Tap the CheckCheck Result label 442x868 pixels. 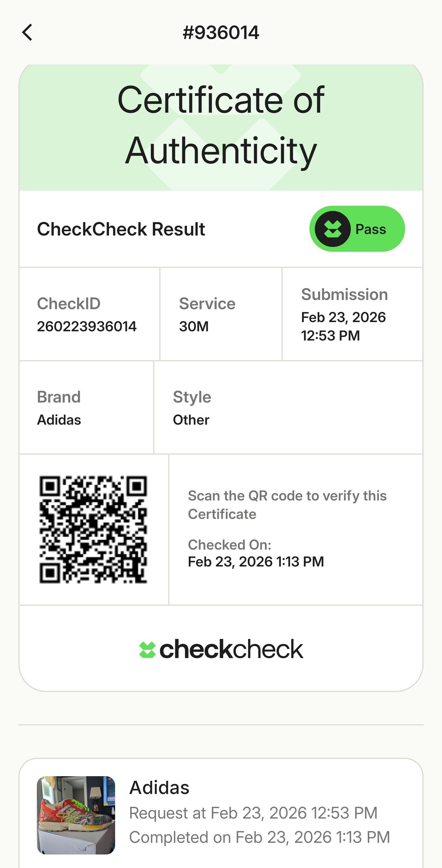pos(121,229)
